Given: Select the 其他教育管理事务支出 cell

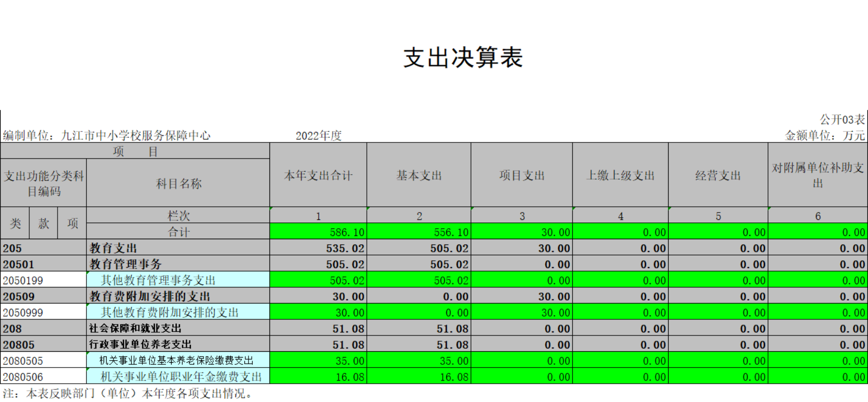Looking at the screenshot, I should tap(178, 281).
